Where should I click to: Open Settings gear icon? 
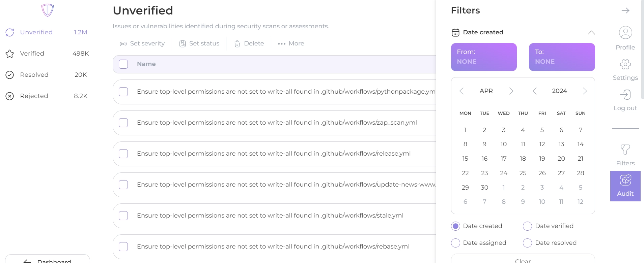point(625,64)
